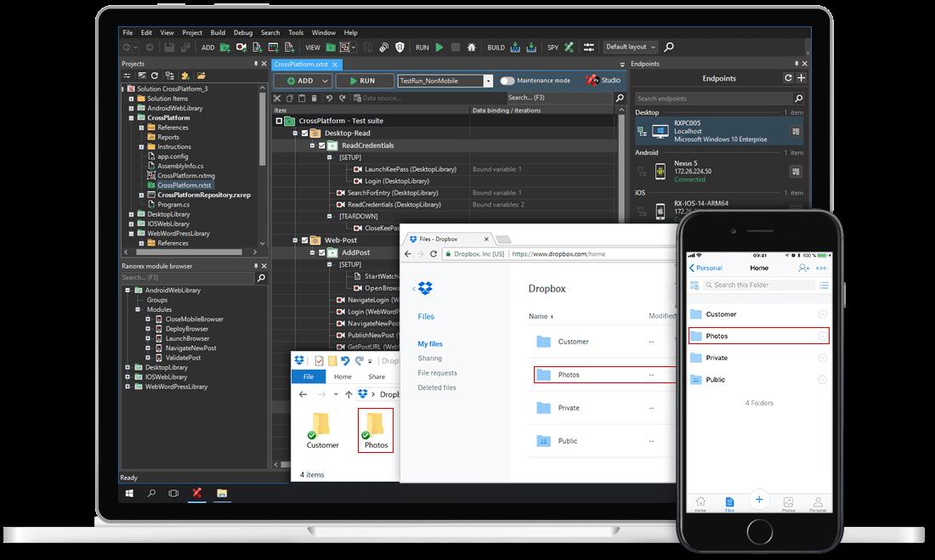
Task: Click the horizontal scrollbar in the Projects panel
Action: point(189,252)
